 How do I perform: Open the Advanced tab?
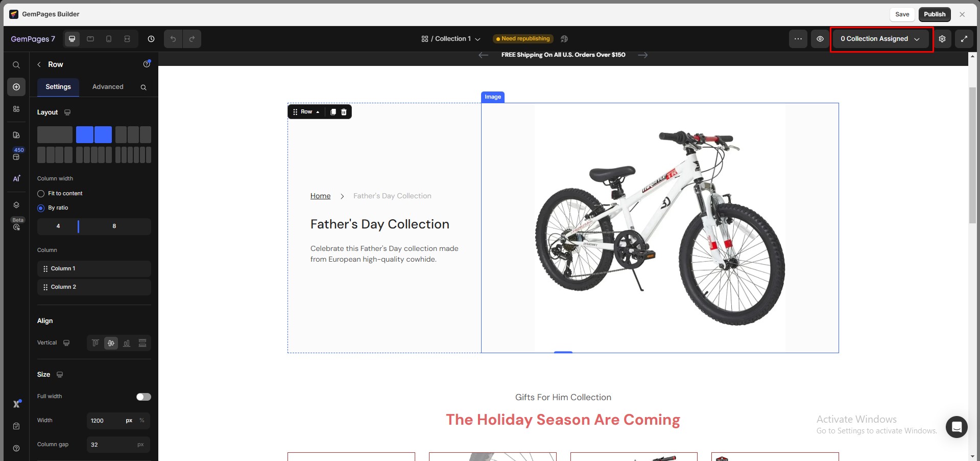coord(108,87)
